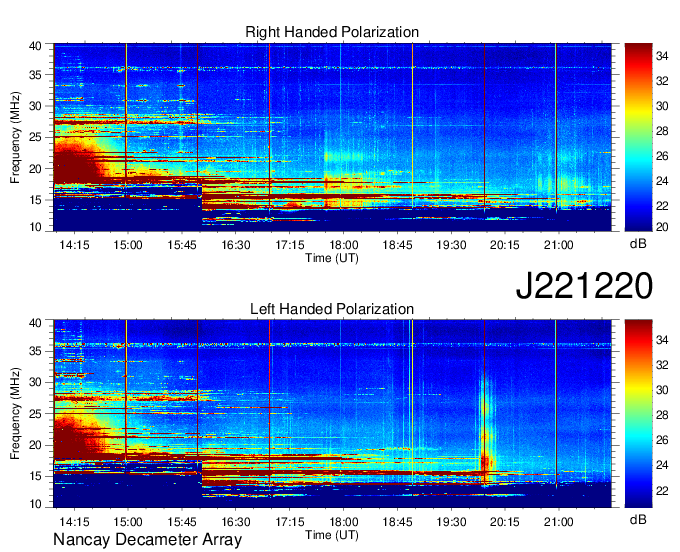
Task: Click the '15' frequency tick of the right-handed plot
Action: point(36,200)
